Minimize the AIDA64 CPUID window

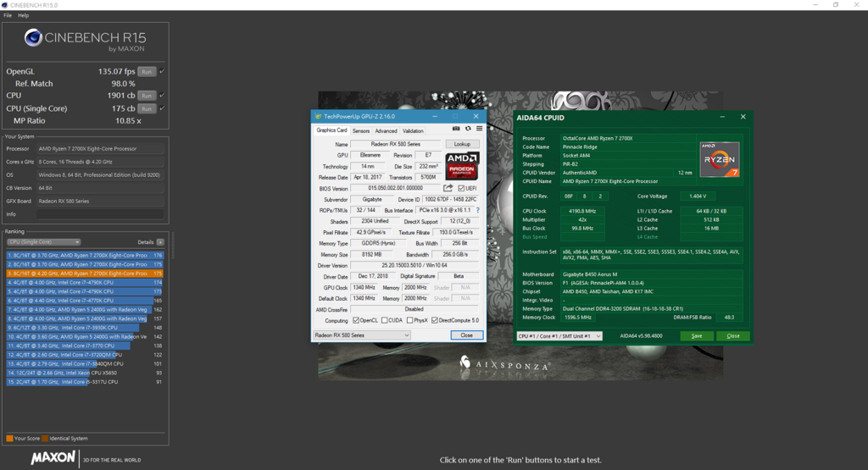722,117
